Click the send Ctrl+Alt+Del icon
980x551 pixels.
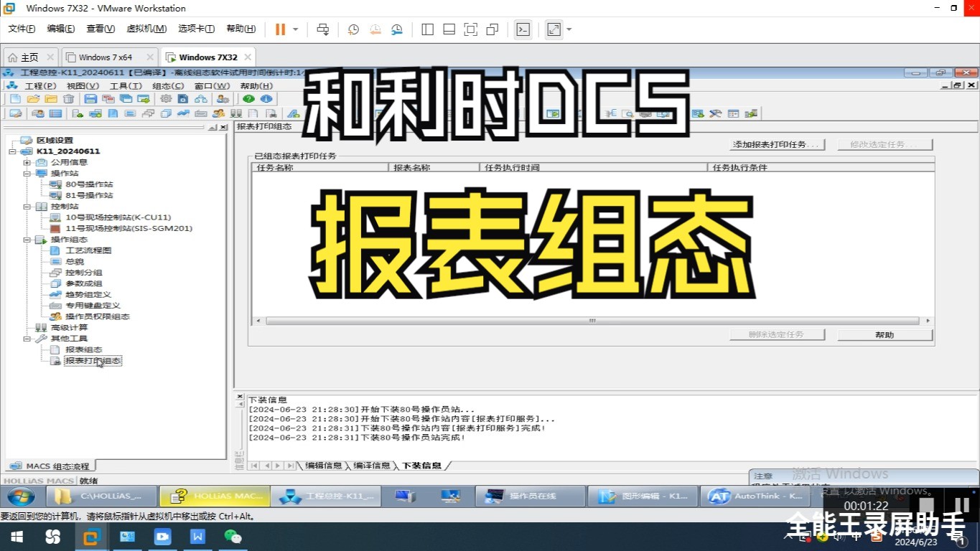tap(323, 29)
